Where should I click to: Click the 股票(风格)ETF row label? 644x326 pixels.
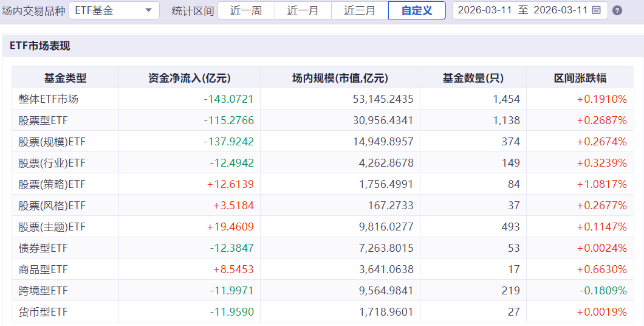52,206
